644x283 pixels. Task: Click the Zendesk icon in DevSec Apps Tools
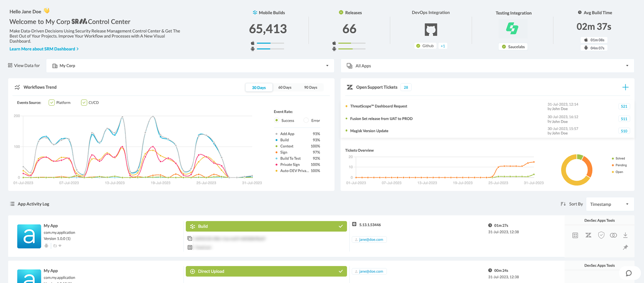tap(588, 235)
